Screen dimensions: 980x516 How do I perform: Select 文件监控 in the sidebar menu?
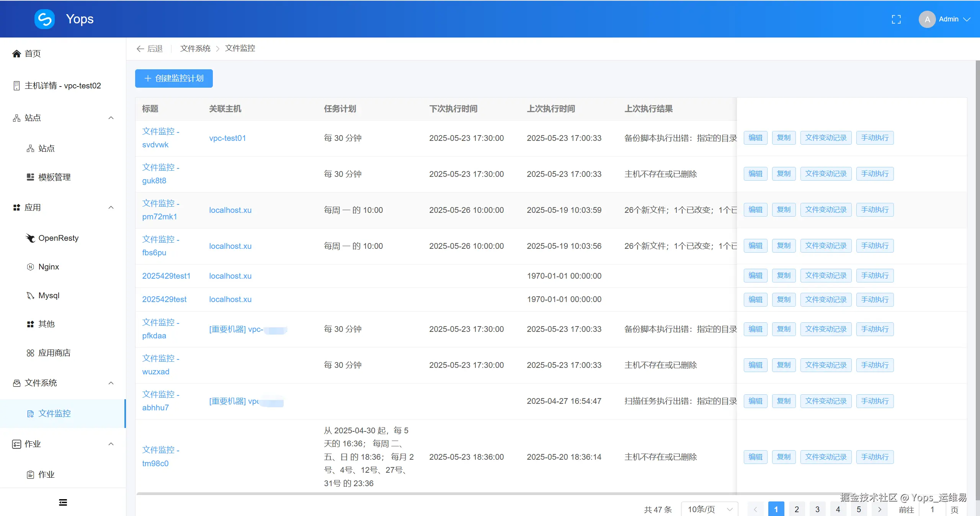click(x=54, y=413)
